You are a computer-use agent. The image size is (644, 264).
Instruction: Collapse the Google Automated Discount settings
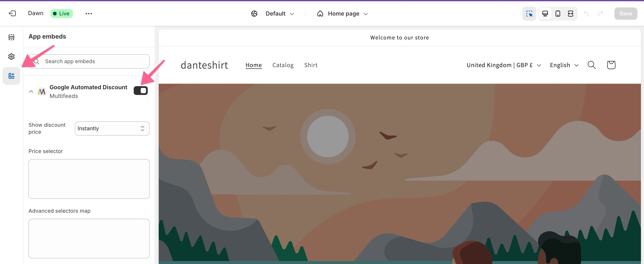tap(31, 91)
